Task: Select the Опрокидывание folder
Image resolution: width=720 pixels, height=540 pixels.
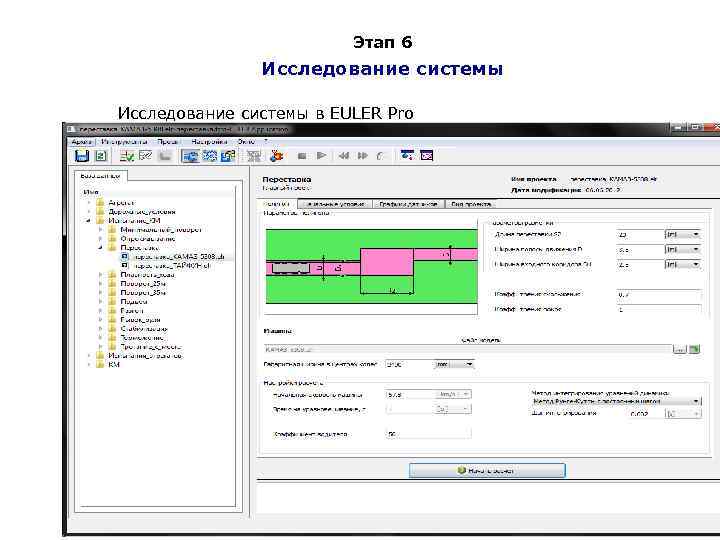Action: (147, 239)
